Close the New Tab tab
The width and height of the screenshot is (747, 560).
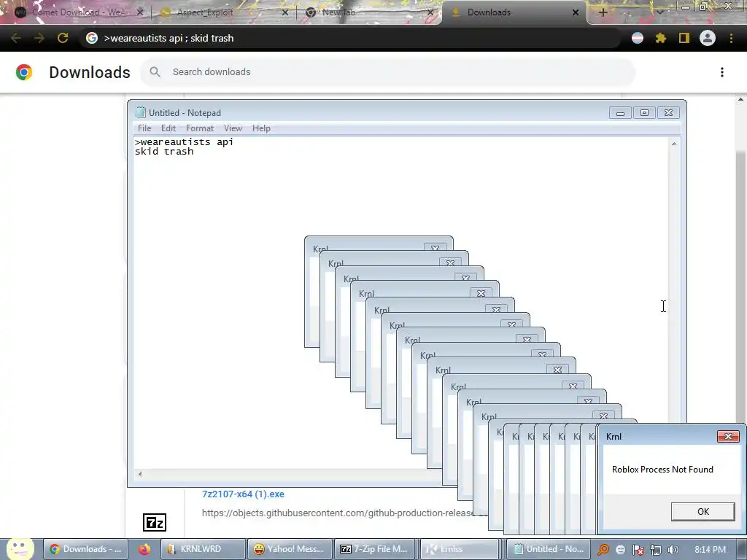click(430, 12)
